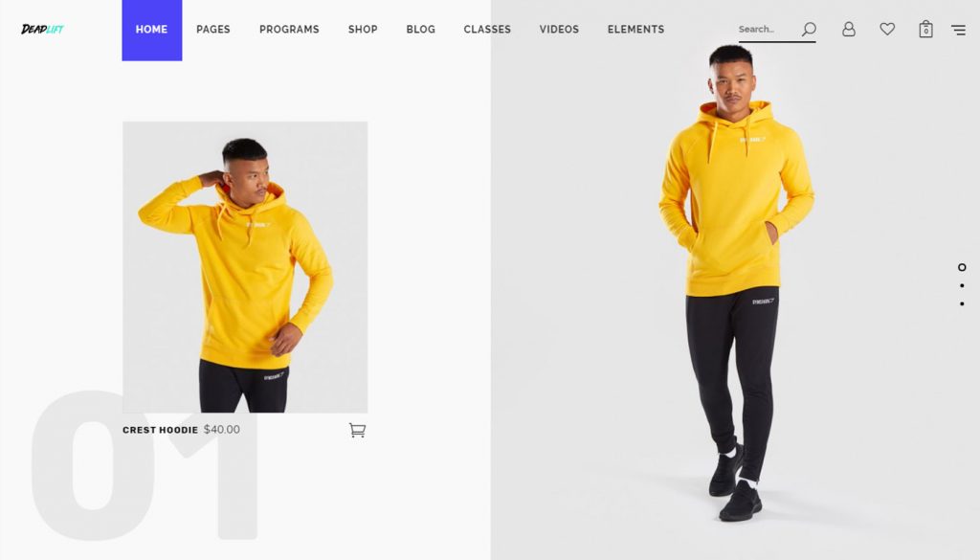Open the Blog menu item

[421, 30]
